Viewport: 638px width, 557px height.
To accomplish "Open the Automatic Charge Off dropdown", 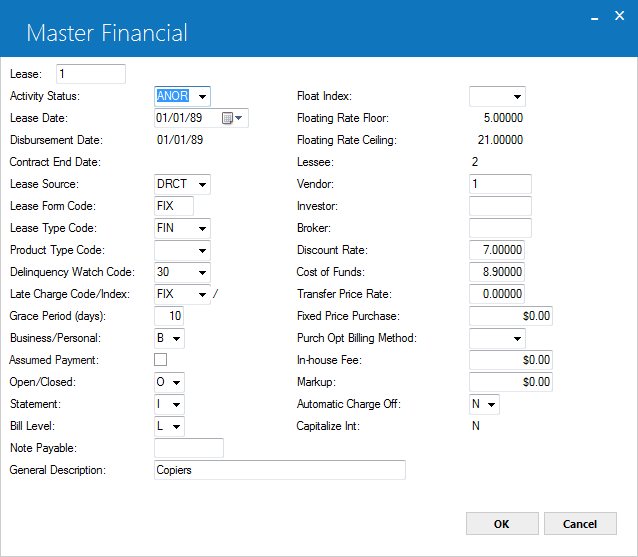I will tap(492, 404).
